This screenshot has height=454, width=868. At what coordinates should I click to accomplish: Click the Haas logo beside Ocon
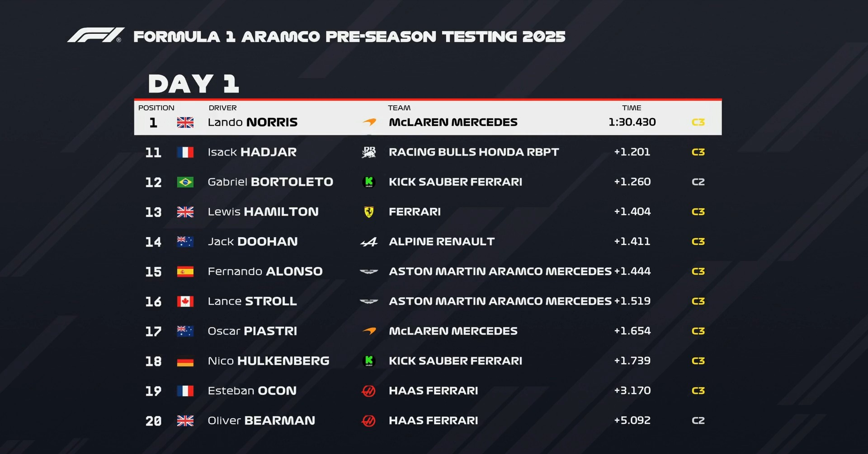(x=369, y=391)
